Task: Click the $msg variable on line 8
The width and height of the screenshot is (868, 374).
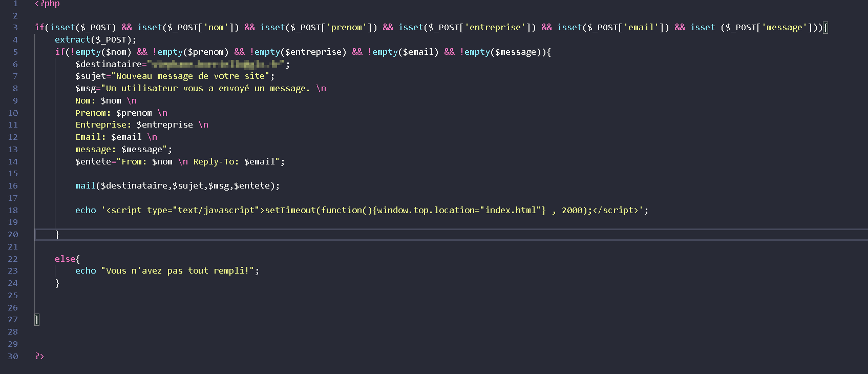Action: coord(85,89)
